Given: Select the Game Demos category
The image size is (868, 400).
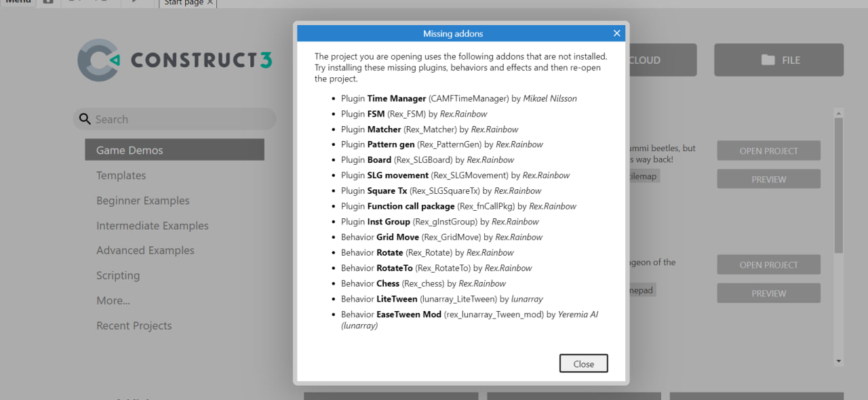Looking at the screenshot, I should [174, 150].
